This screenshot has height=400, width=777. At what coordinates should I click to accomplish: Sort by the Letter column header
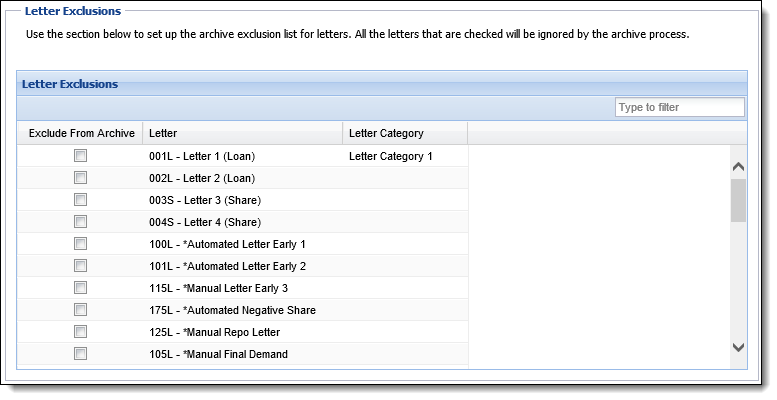pos(242,133)
